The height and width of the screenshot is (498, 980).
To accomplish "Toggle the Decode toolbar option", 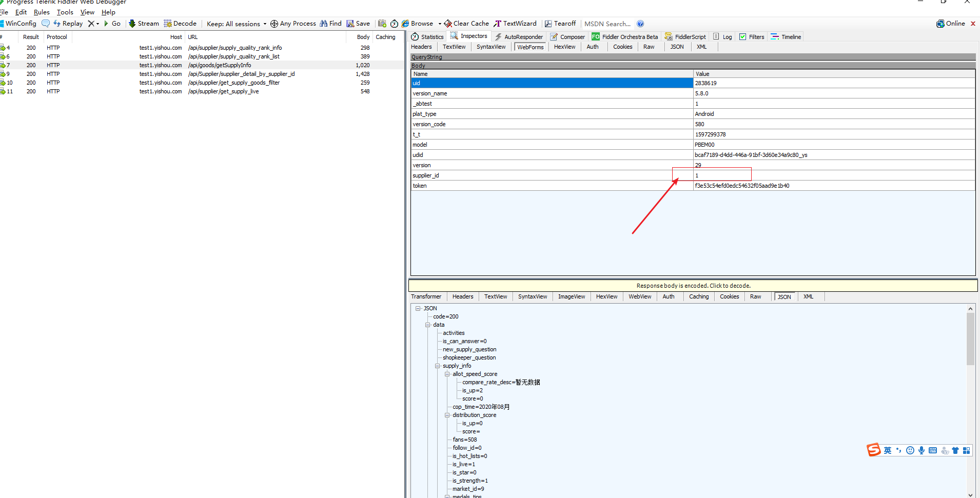I will pyautogui.click(x=180, y=24).
